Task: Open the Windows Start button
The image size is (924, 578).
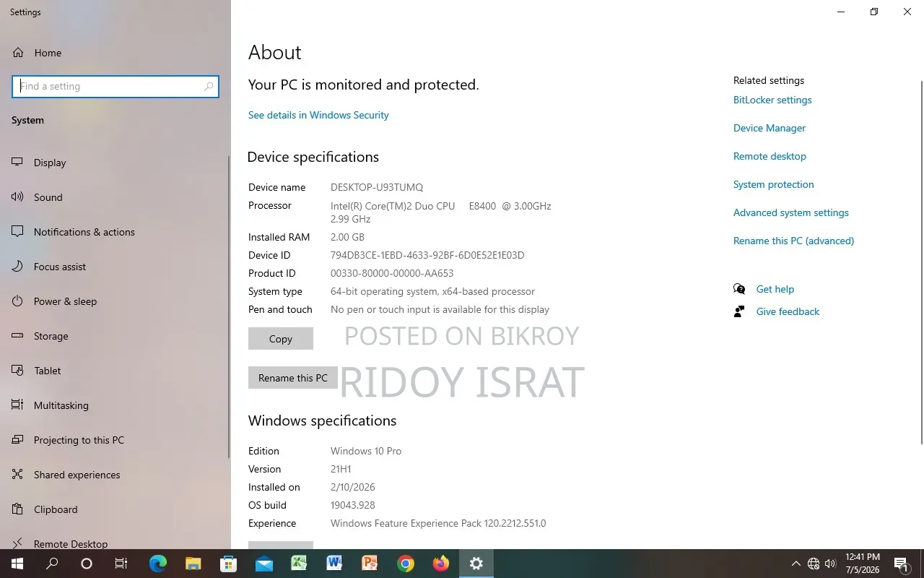Action: tap(17, 564)
